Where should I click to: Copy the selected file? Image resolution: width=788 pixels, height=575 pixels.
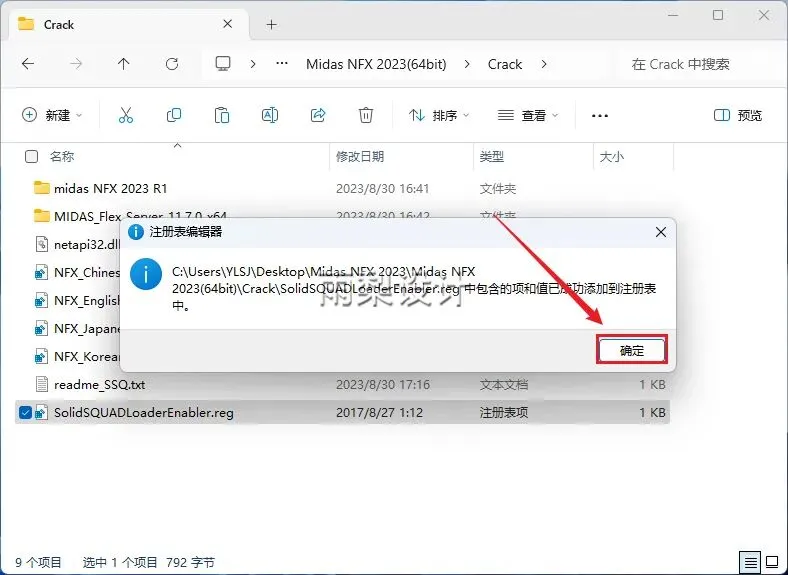click(174, 115)
